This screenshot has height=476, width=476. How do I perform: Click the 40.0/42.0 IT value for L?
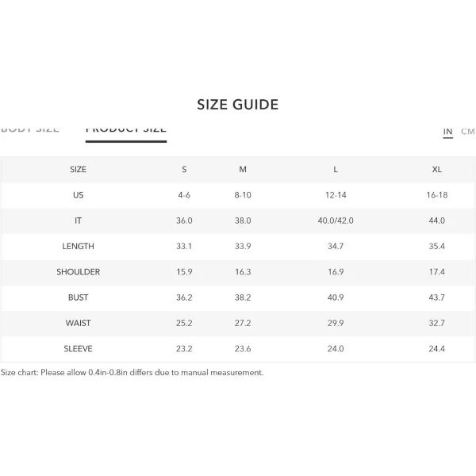336,221
